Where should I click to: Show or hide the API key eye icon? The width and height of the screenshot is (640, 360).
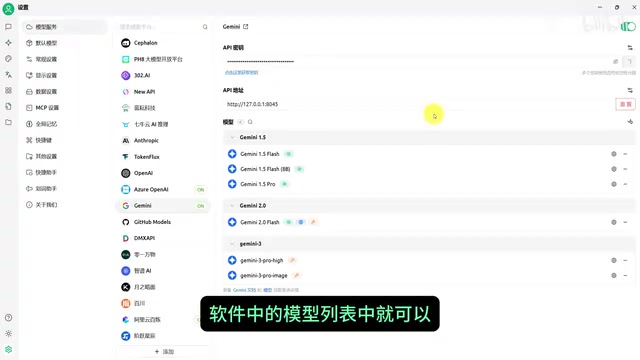click(616, 62)
